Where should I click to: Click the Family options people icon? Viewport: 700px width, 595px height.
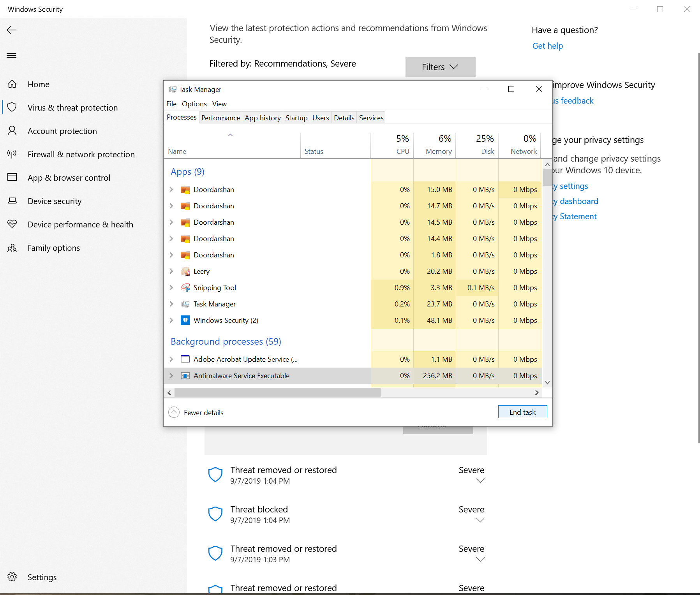point(12,248)
